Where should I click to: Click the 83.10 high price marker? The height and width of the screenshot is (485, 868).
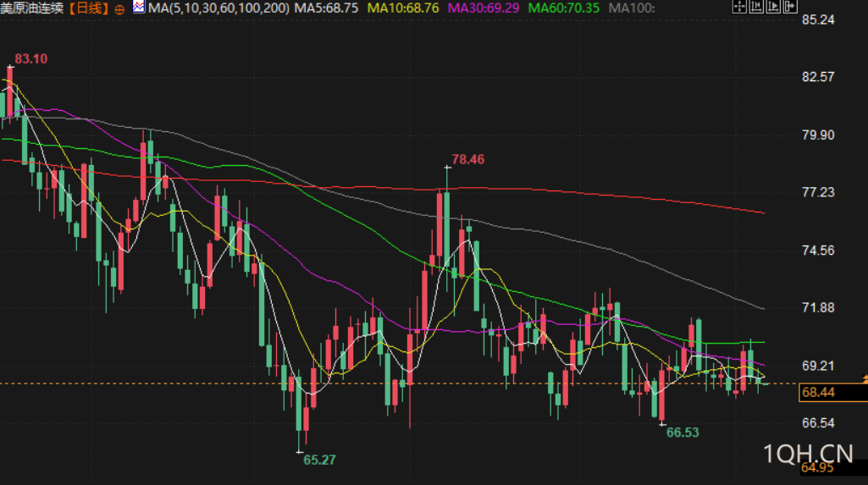[x=31, y=59]
